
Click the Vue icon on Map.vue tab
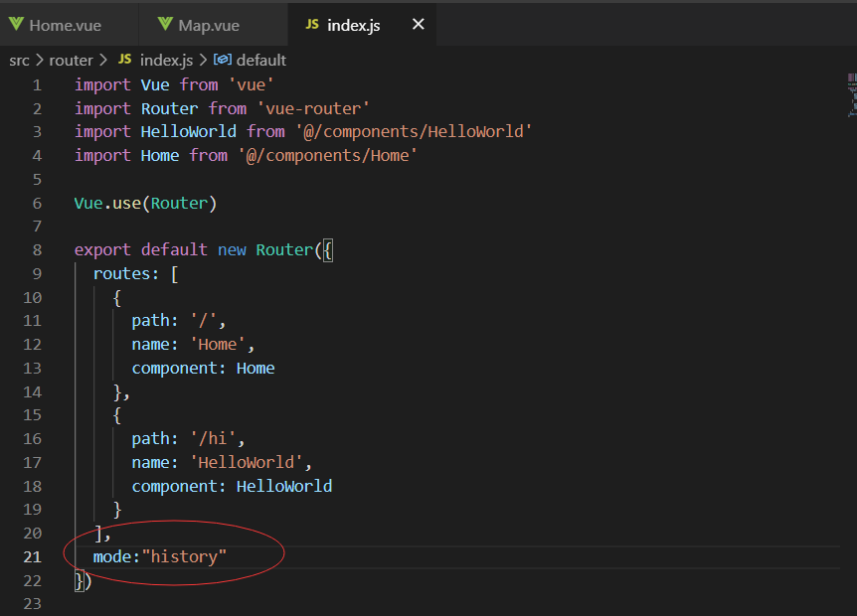(x=165, y=24)
